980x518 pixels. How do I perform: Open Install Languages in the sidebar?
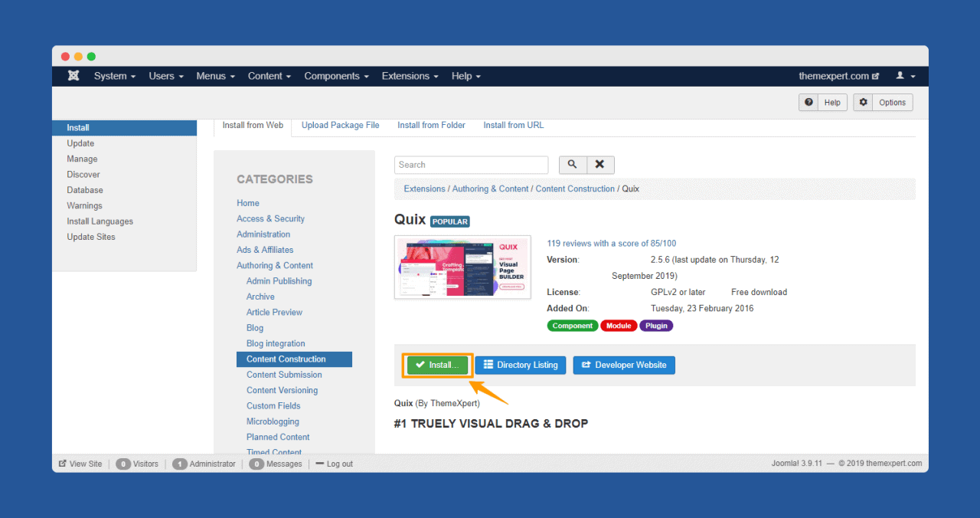100,221
